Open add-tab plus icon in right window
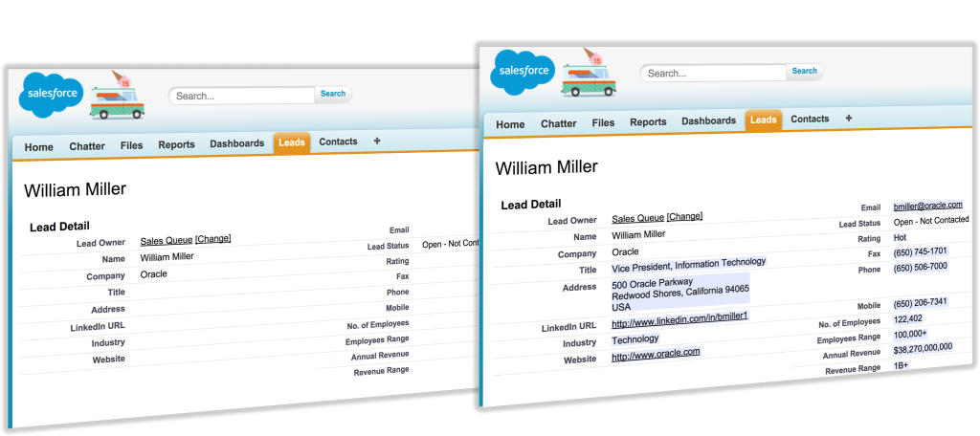 click(x=848, y=118)
